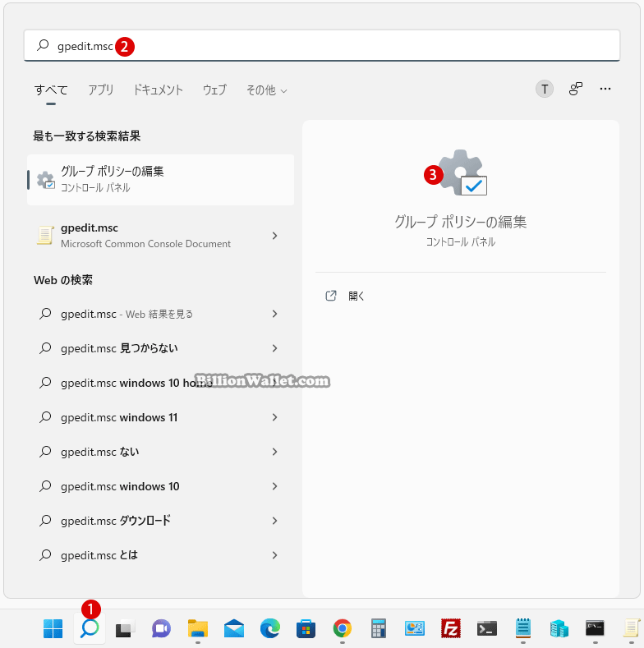Open Task View from the taskbar
Screen dimensions: 644x648
(x=125, y=629)
